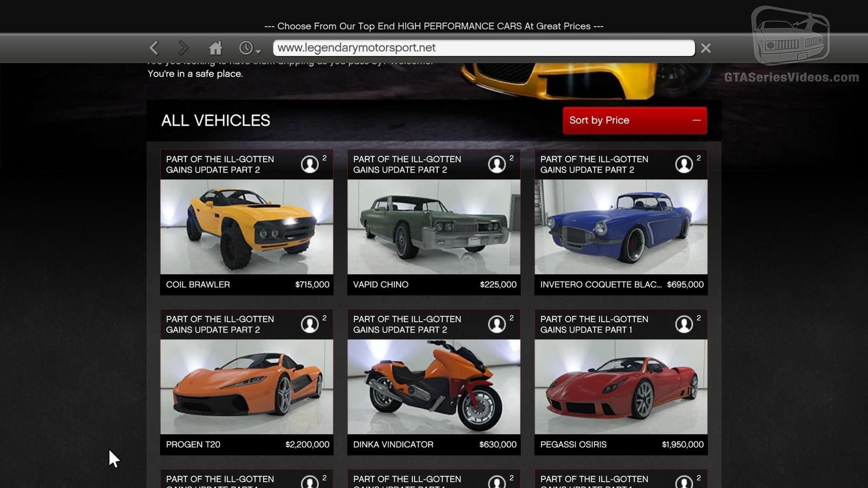The height and width of the screenshot is (488, 868).
Task: Click the browser forward arrow
Action: point(184,48)
